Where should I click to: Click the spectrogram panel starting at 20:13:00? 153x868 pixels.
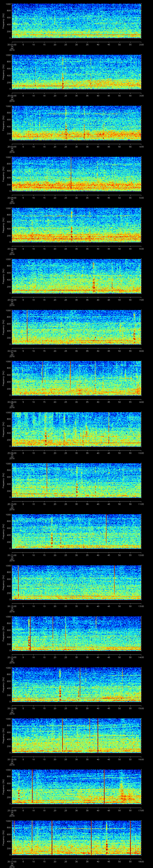pyautogui.click(x=77, y=633)
